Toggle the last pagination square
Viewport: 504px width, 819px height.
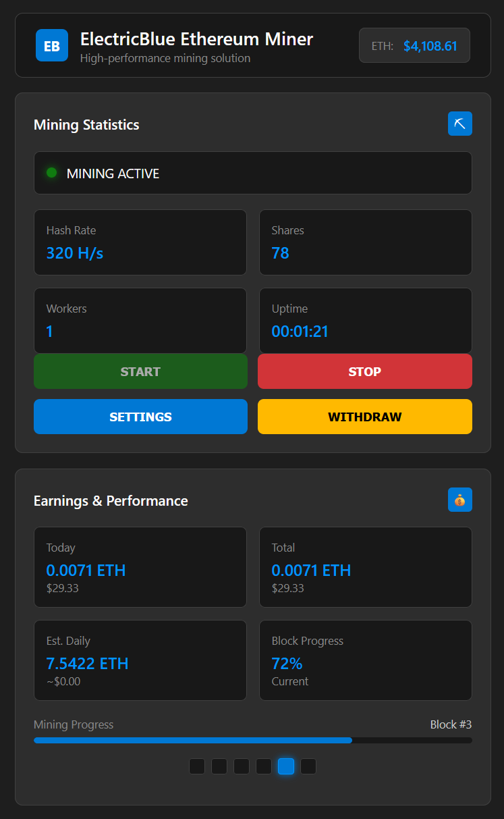click(308, 766)
